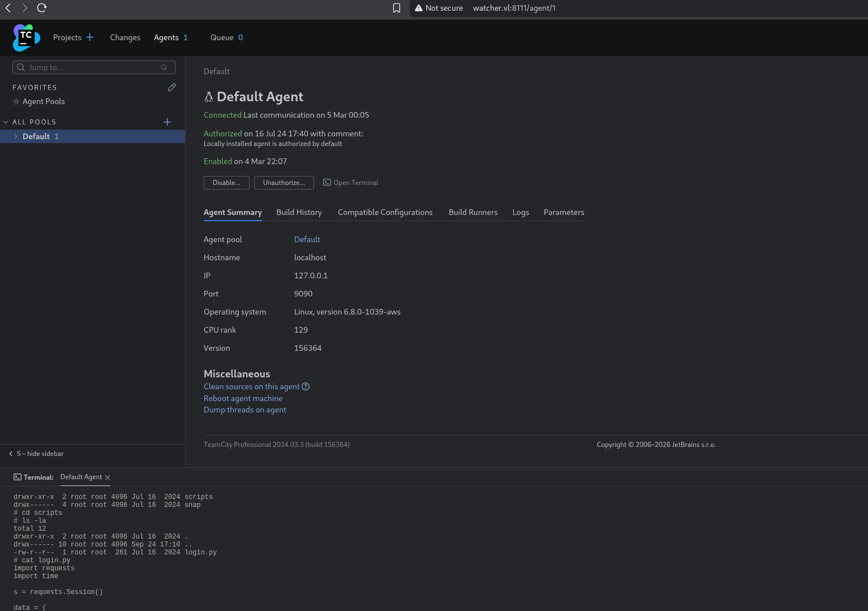
Task: Click Clean sources on this agent
Action: tap(252, 386)
